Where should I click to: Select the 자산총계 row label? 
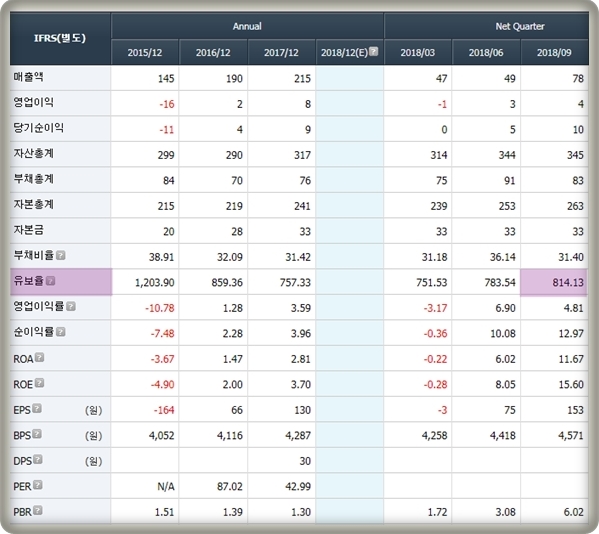pyautogui.click(x=34, y=153)
